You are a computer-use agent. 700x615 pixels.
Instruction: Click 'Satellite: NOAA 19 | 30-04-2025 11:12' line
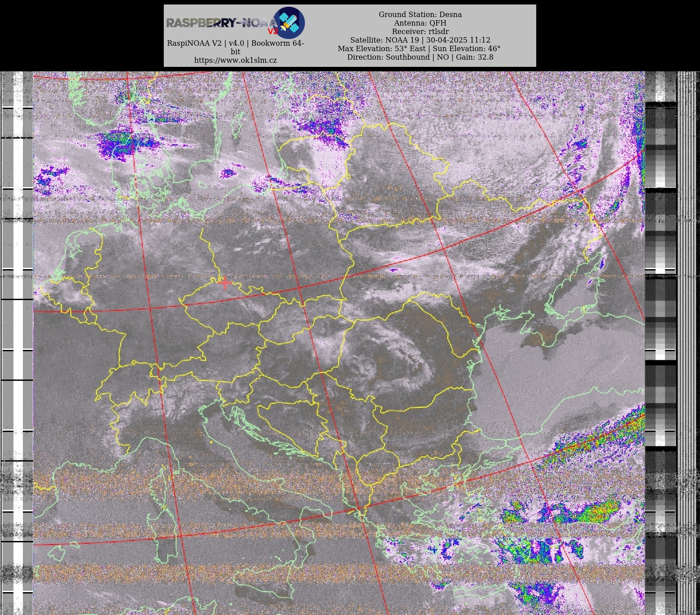(420, 40)
